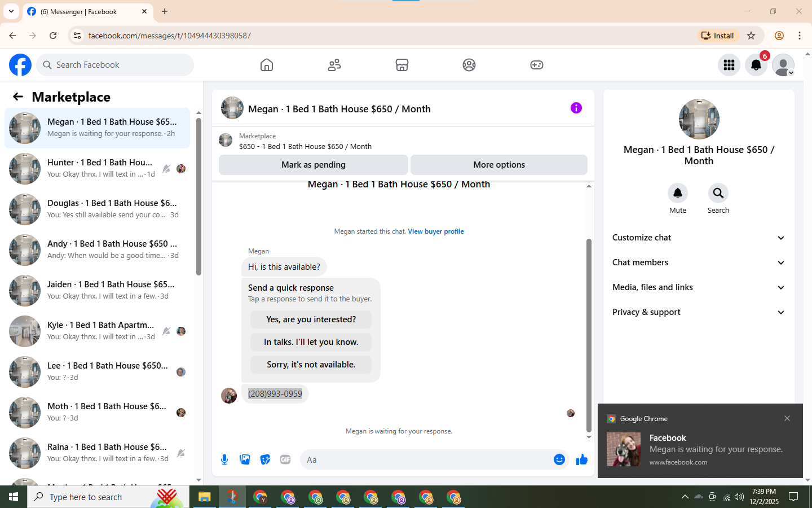Click the Search Facebook field
This screenshot has width=812, height=508.
tap(115, 65)
